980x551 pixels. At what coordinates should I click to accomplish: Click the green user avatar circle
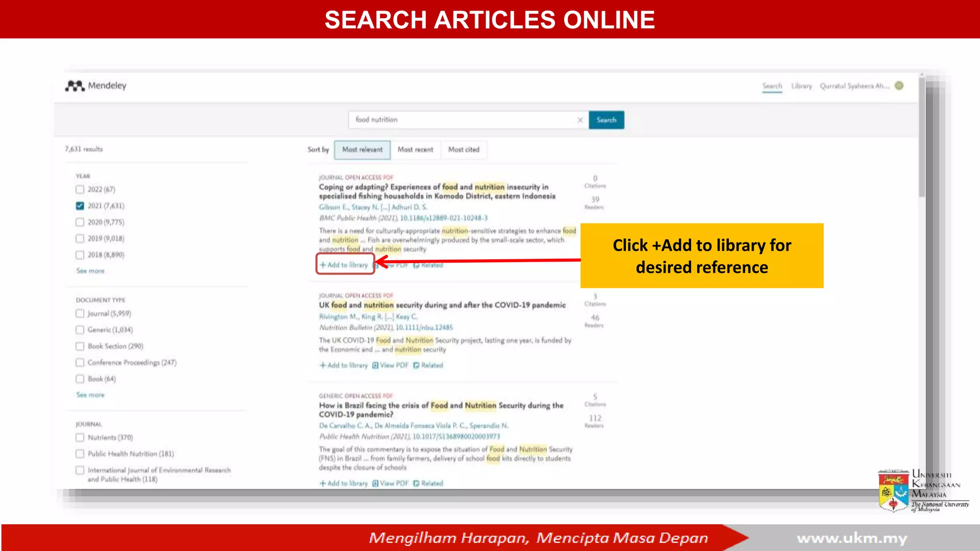tap(899, 86)
